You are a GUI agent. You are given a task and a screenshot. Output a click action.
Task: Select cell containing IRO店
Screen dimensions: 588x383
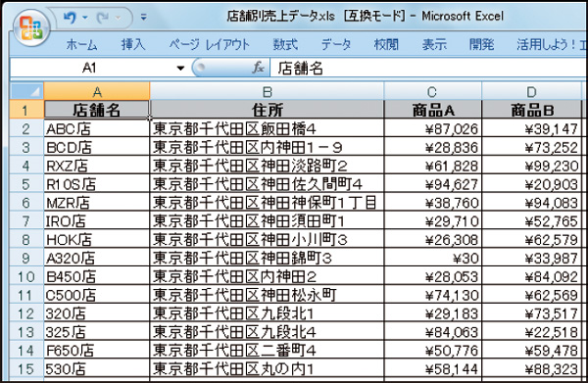coord(97,220)
